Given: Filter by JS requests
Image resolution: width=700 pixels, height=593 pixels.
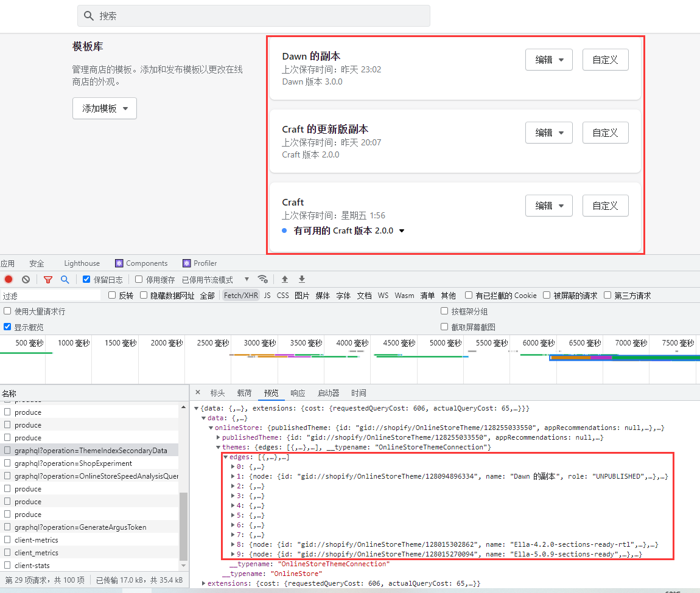Looking at the screenshot, I should tap(267, 296).
